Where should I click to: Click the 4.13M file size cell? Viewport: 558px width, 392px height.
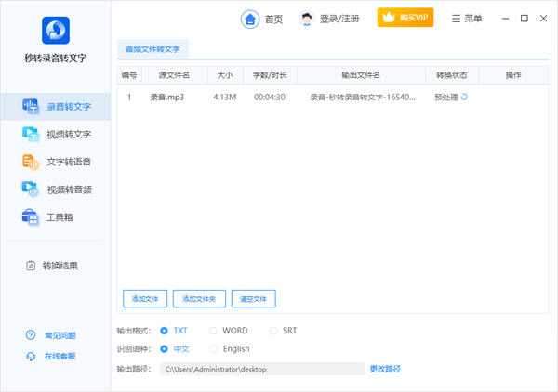point(225,97)
